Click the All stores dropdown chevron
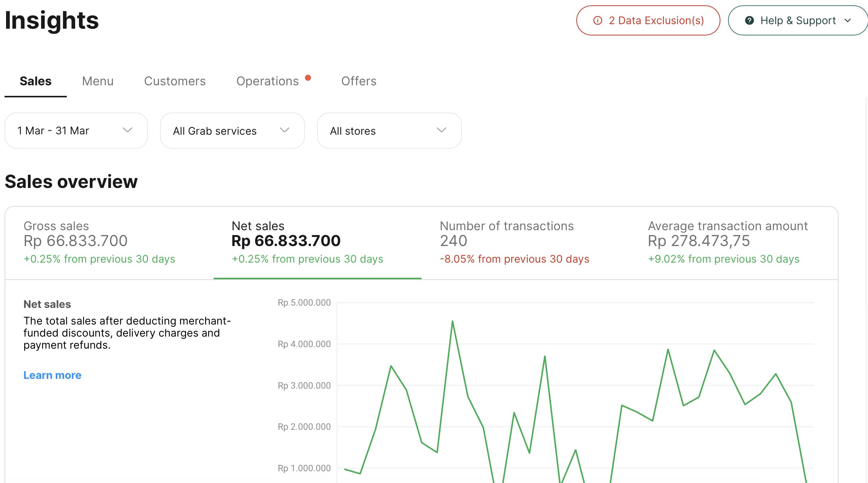The width and height of the screenshot is (868, 483). pyautogui.click(x=442, y=130)
